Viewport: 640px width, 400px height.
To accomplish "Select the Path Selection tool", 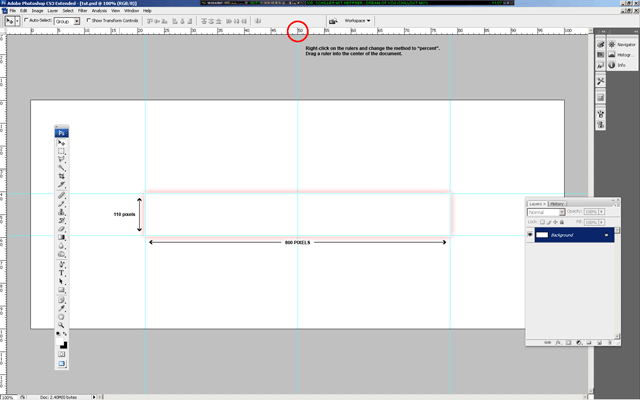I will pyautogui.click(x=61, y=282).
